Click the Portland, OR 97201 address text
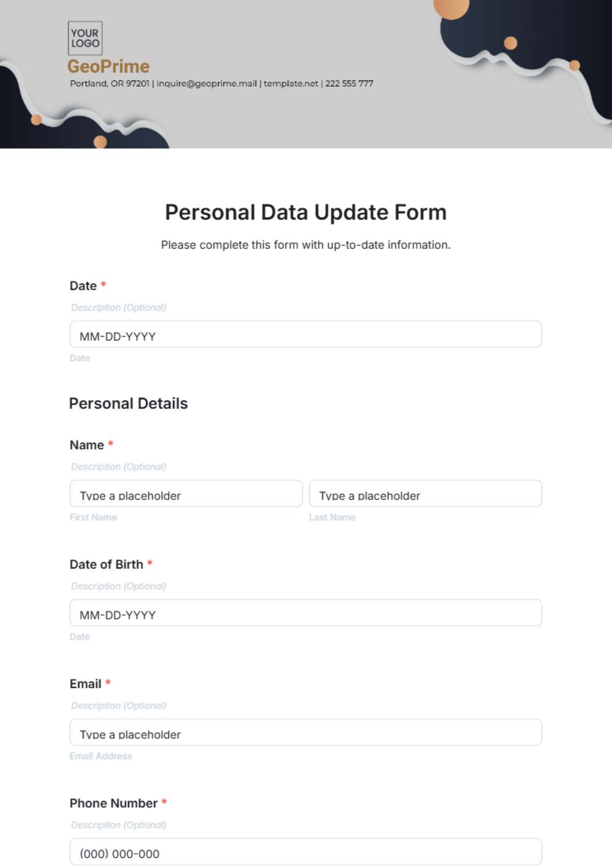Viewport: 612px width, 868px height. [x=110, y=84]
